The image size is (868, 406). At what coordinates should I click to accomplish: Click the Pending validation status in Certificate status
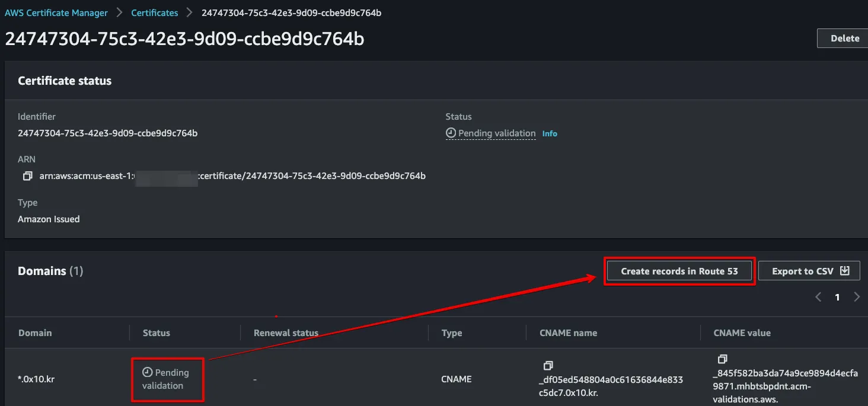coord(491,133)
